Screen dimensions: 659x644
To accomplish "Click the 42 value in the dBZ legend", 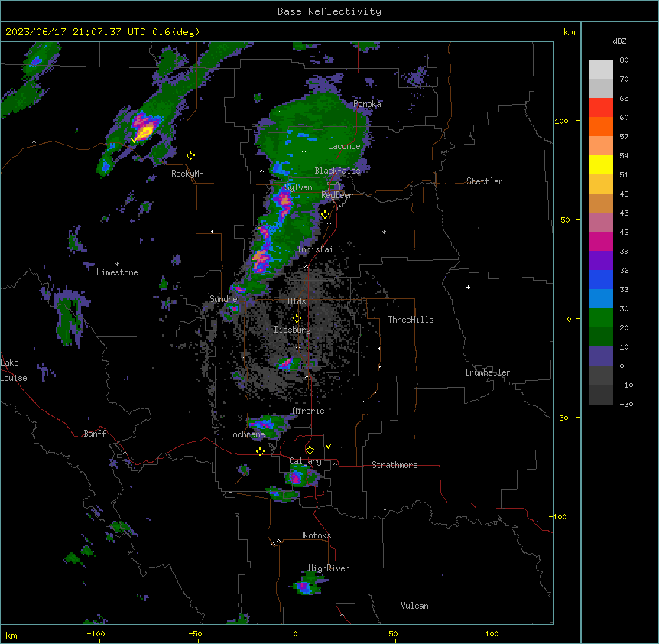I will click(x=624, y=232).
